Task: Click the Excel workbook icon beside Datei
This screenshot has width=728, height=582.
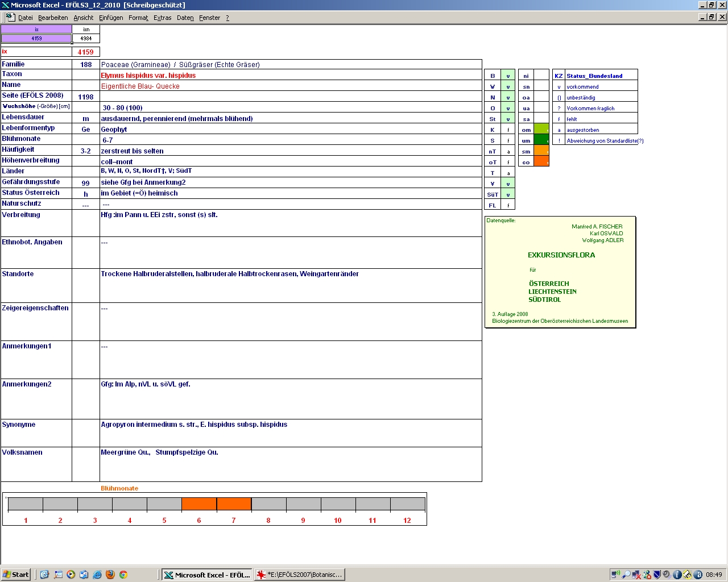Action: (10, 17)
